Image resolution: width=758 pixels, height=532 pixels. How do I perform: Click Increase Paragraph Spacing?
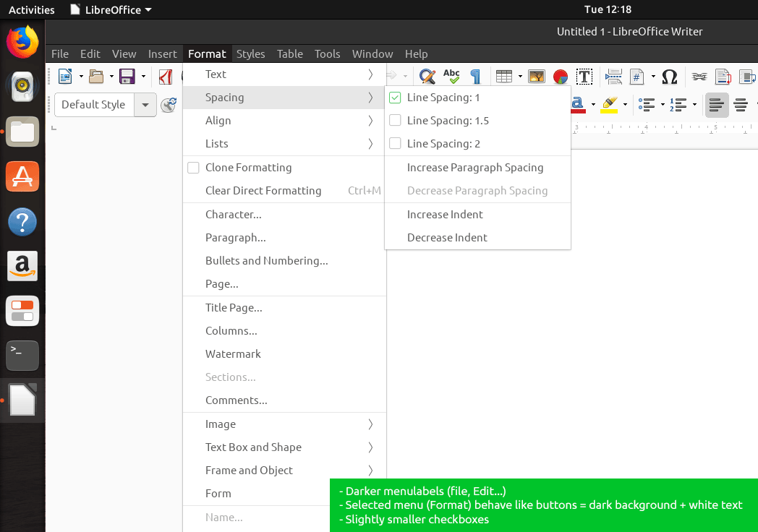point(477,168)
